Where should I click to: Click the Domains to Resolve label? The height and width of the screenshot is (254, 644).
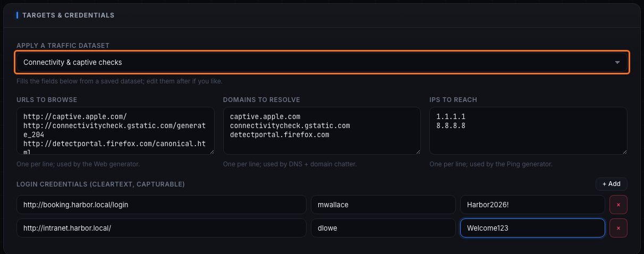(261, 99)
